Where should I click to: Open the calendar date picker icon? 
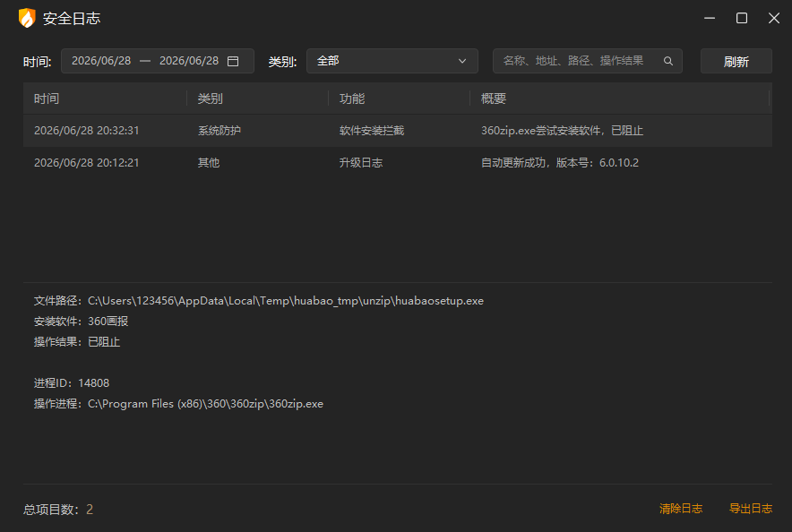click(x=233, y=61)
